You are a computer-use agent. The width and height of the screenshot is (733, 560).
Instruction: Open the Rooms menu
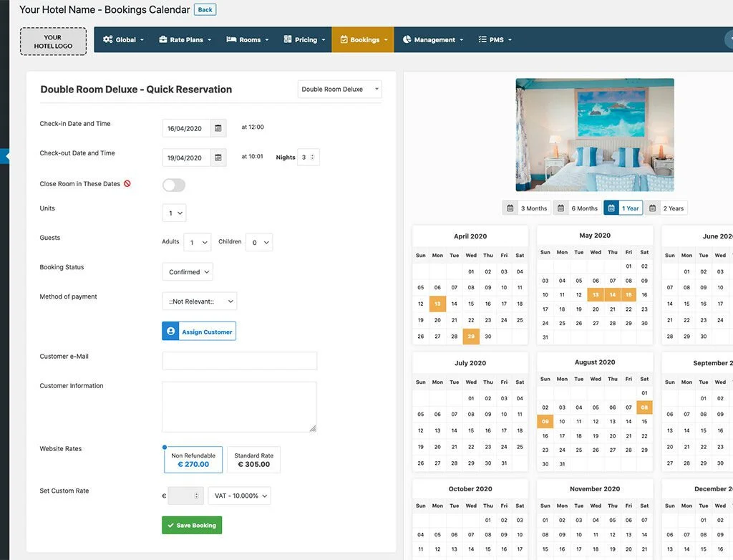(x=247, y=40)
